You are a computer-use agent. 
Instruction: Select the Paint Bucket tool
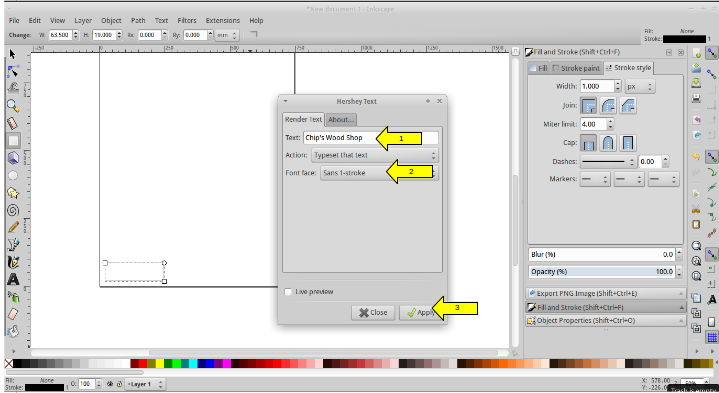pos(13,331)
